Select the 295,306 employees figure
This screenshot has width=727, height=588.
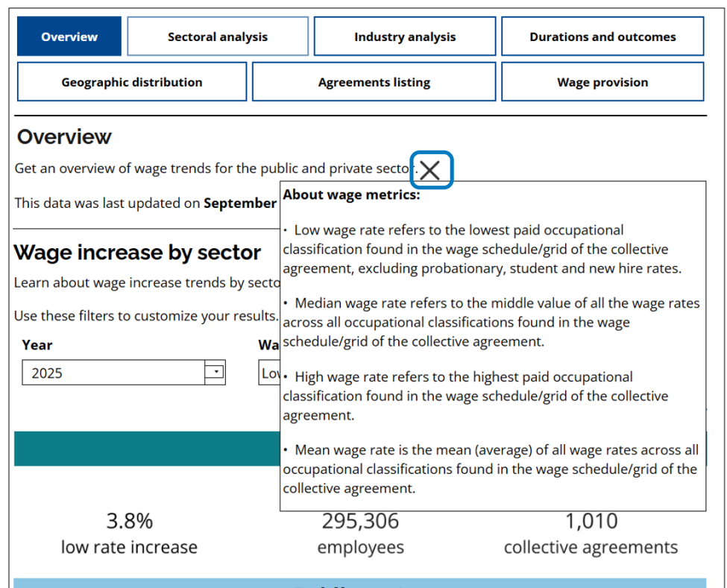[x=360, y=521]
